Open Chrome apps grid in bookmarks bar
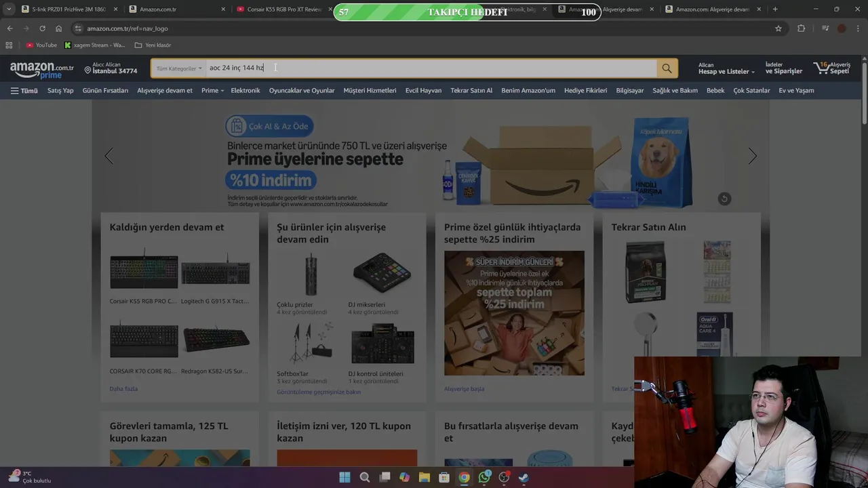 pos(9,45)
